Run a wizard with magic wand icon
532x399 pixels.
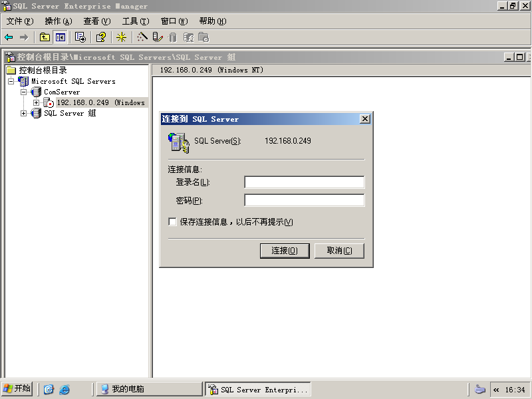point(142,37)
